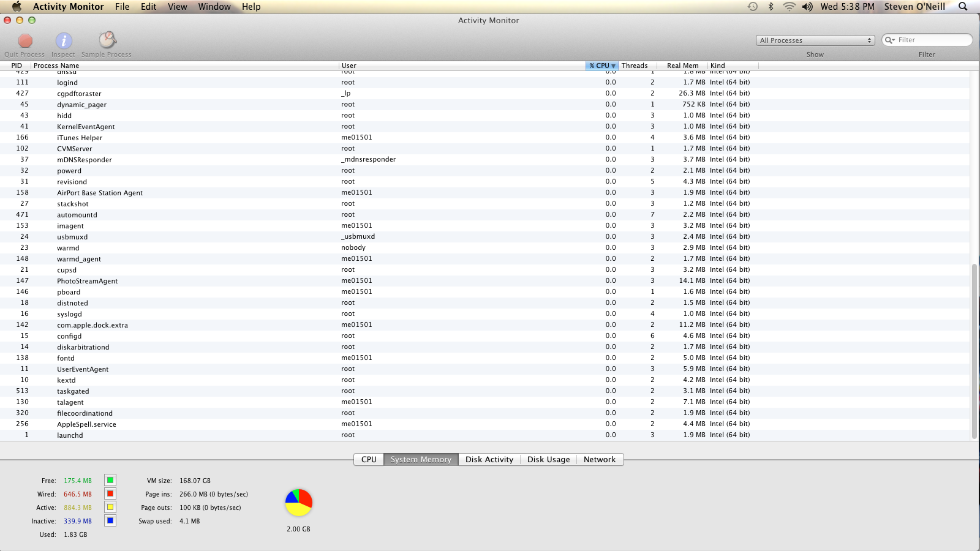Open the Apple menu
This screenshot has height=551, width=980.
tap(17, 6)
